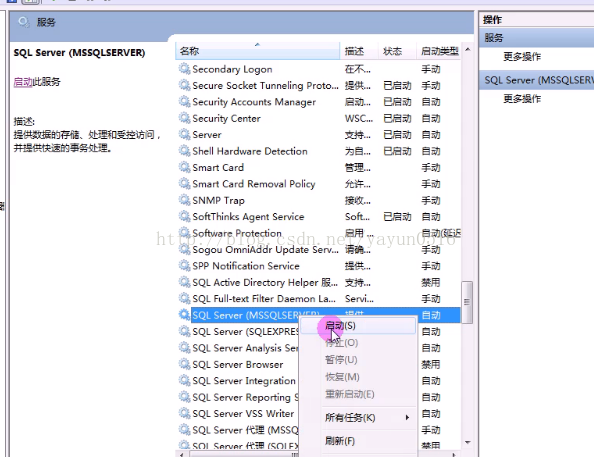Click gear icon of SQL Active Directory Helper

click(x=184, y=282)
